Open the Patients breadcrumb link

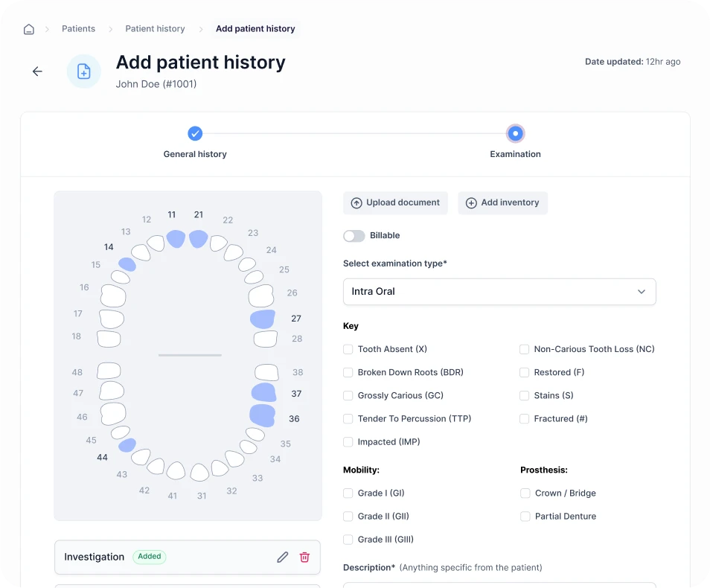pyautogui.click(x=78, y=29)
